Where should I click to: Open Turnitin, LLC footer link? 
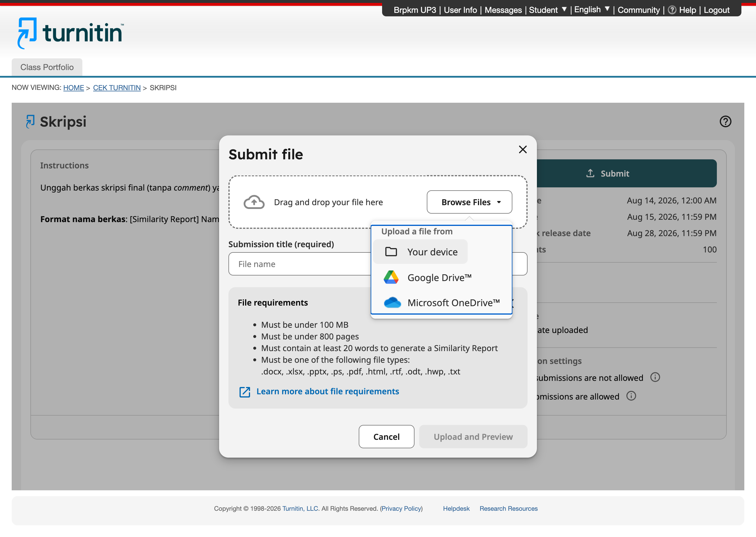[300, 509]
